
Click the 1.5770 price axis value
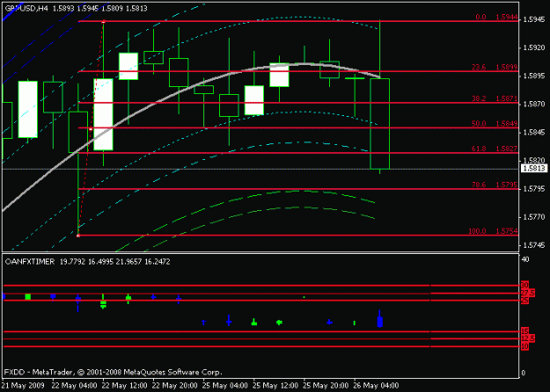pos(534,217)
